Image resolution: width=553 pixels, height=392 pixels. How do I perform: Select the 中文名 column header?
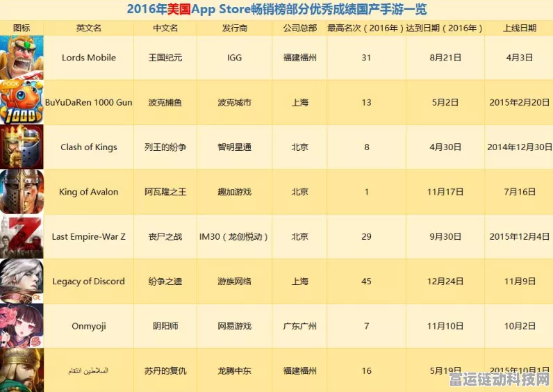tap(165, 28)
